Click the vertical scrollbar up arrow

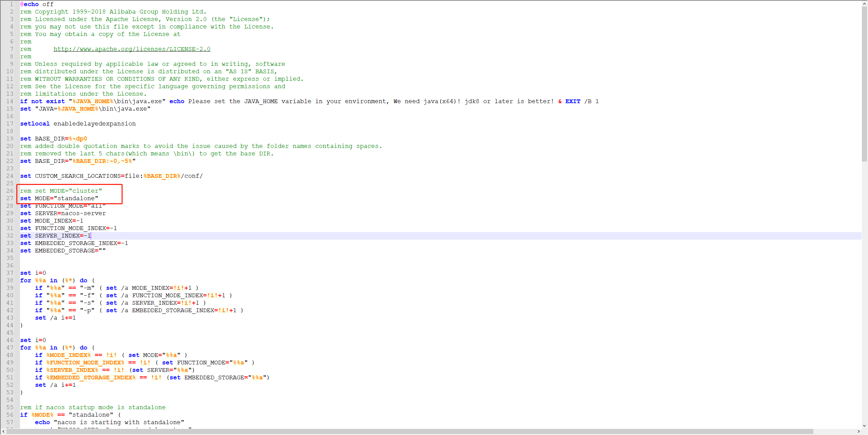pos(864,4)
